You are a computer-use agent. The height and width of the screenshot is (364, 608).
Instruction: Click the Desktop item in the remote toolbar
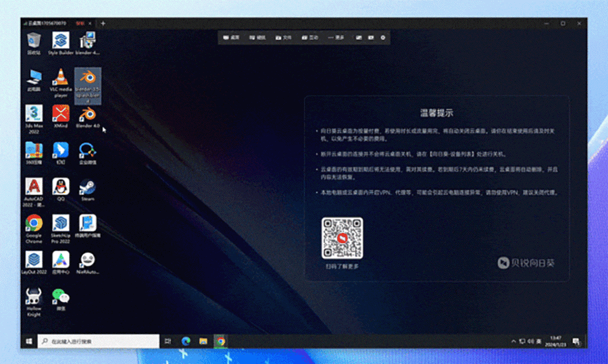click(232, 38)
